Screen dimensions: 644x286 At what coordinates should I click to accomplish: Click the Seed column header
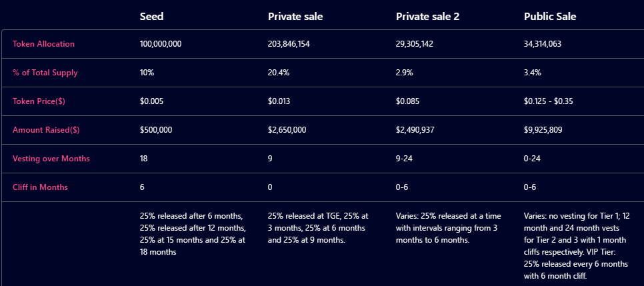pyautogui.click(x=151, y=17)
